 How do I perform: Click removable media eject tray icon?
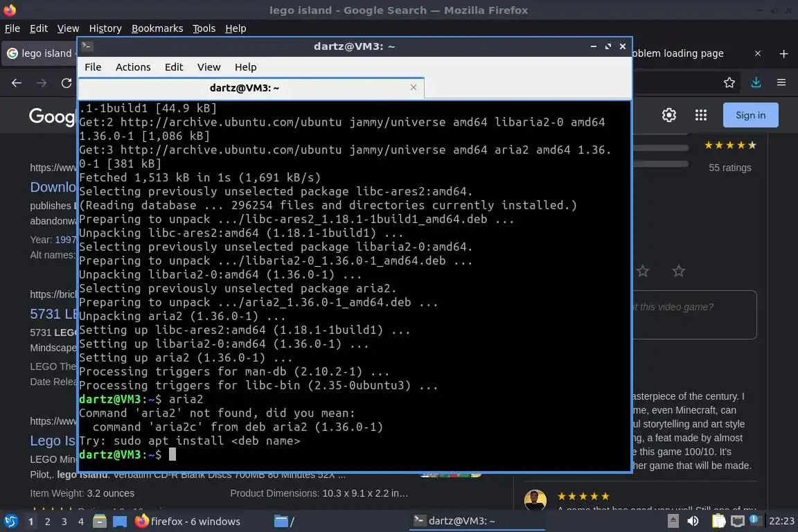pyautogui.click(x=673, y=521)
